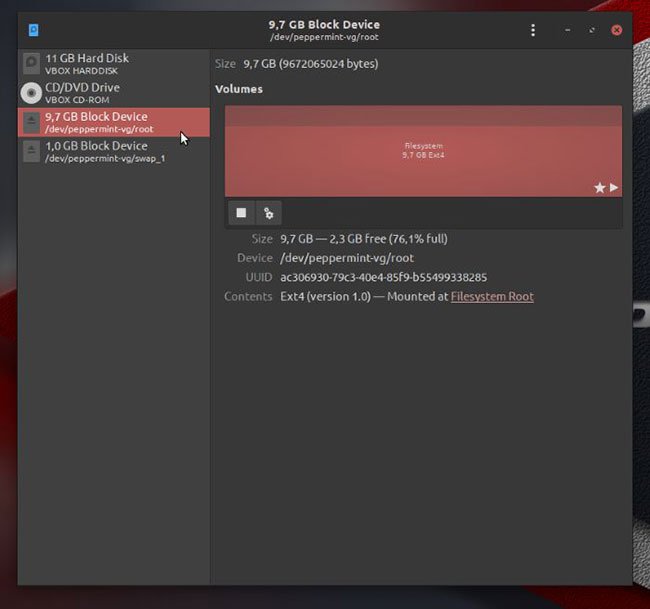Image resolution: width=650 pixels, height=609 pixels.
Task: Click the UUID value ac306930-79c3-40e4-85f9-b55499338285
Action: coord(383,277)
